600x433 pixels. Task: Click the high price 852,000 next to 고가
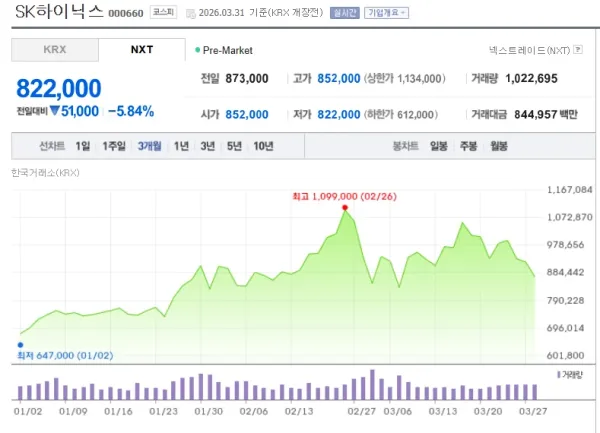click(x=339, y=78)
